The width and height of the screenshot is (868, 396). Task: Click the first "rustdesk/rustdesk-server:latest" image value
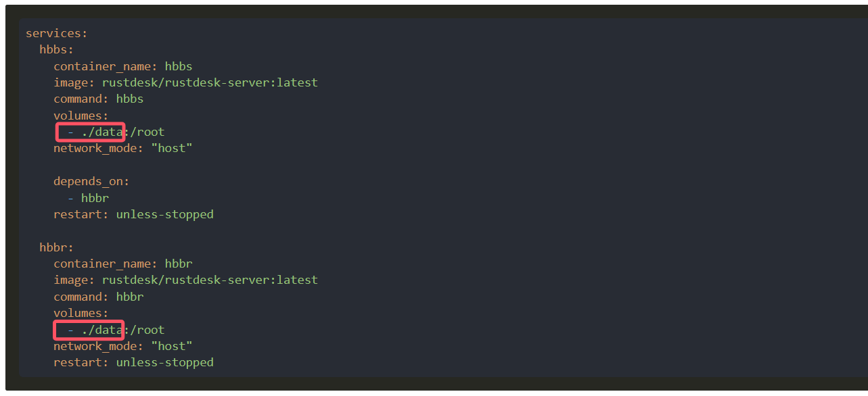tap(210, 82)
